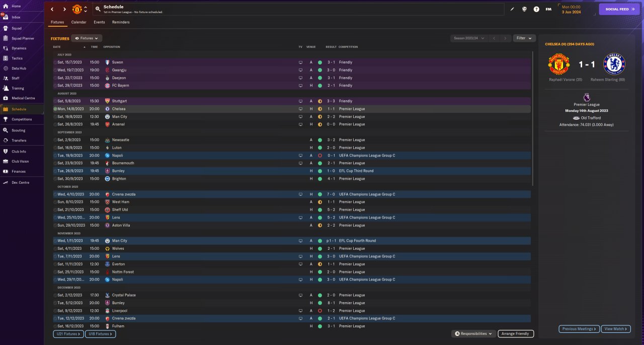Toggle the Napoli 19/9/2023 row indicator
Screen dimensions: 644x345
pyautogui.click(x=55, y=156)
